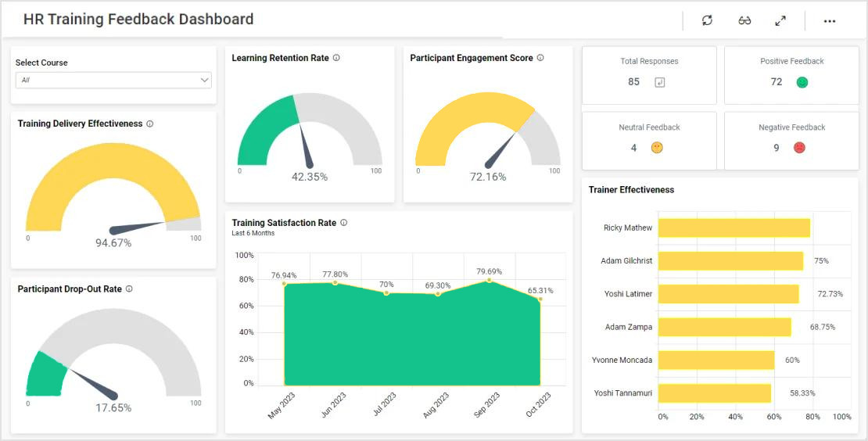Click the Total Responses card
Viewport: 868px width, 441px height.
pos(649,75)
